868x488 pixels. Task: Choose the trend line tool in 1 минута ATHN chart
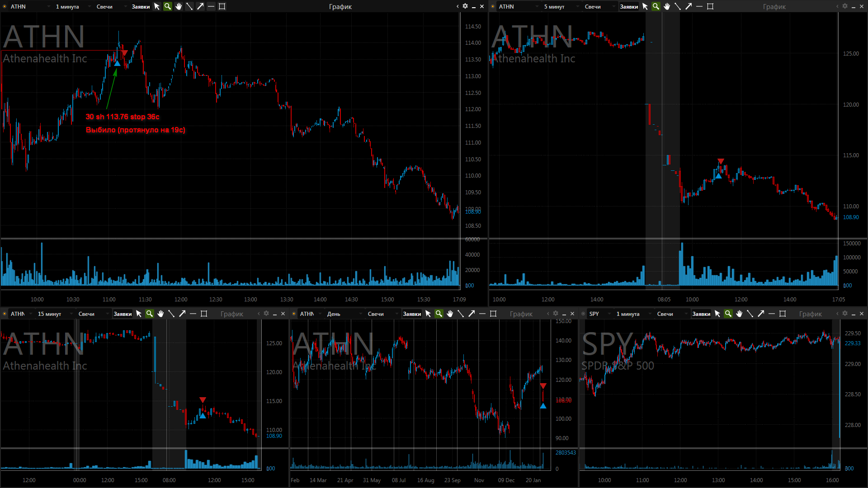pos(189,6)
